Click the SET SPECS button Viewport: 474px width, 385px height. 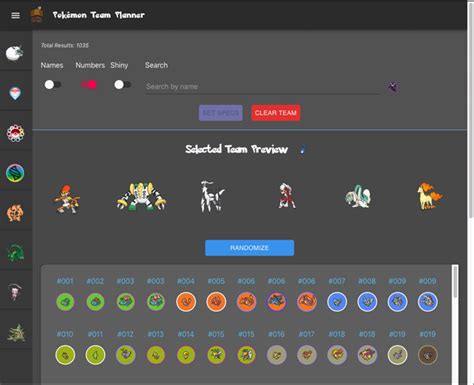click(221, 113)
